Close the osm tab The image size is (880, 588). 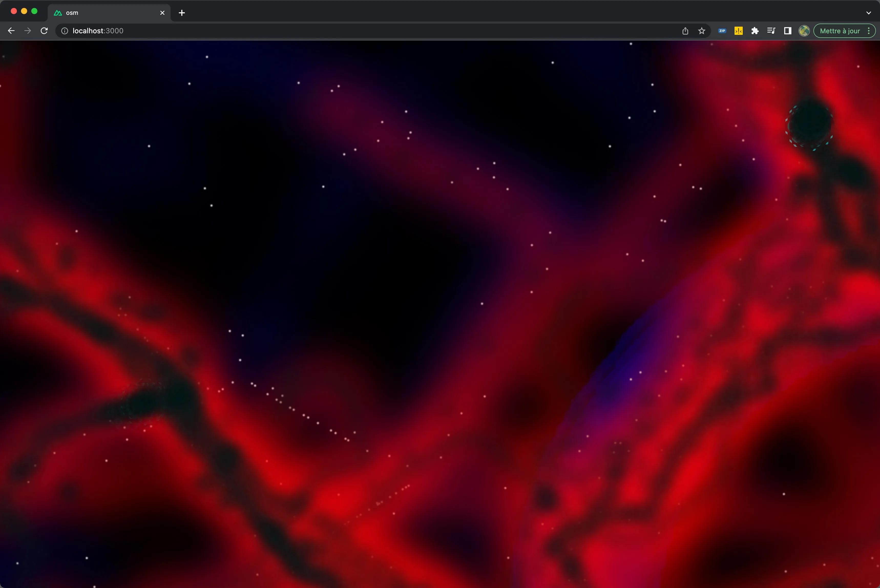point(162,13)
